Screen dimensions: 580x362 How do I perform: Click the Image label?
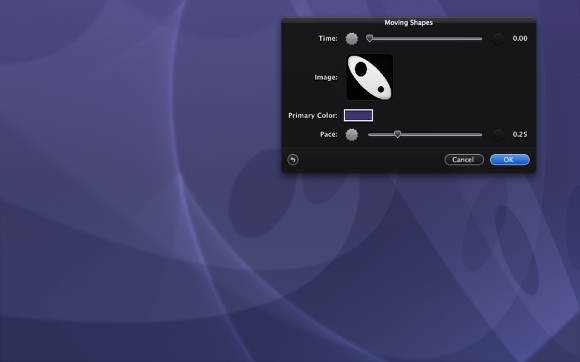tap(326, 77)
